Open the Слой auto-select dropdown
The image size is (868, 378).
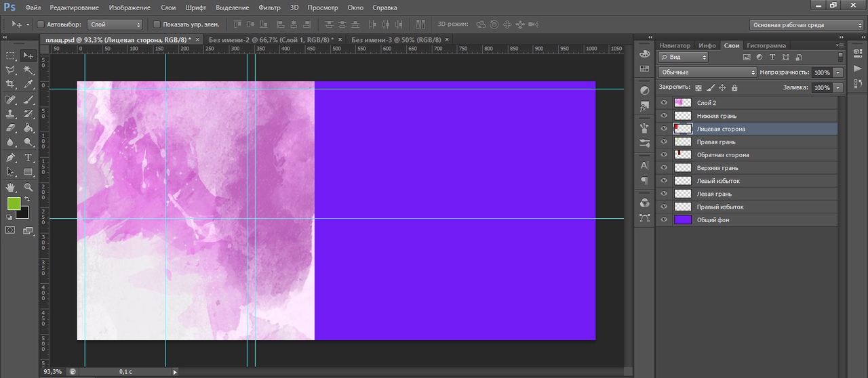click(x=115, y=24)
